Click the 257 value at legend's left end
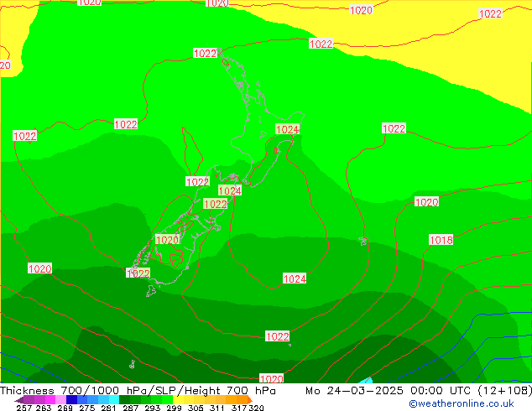The height and width of the screenshot is (411, 532). point(24,408)
